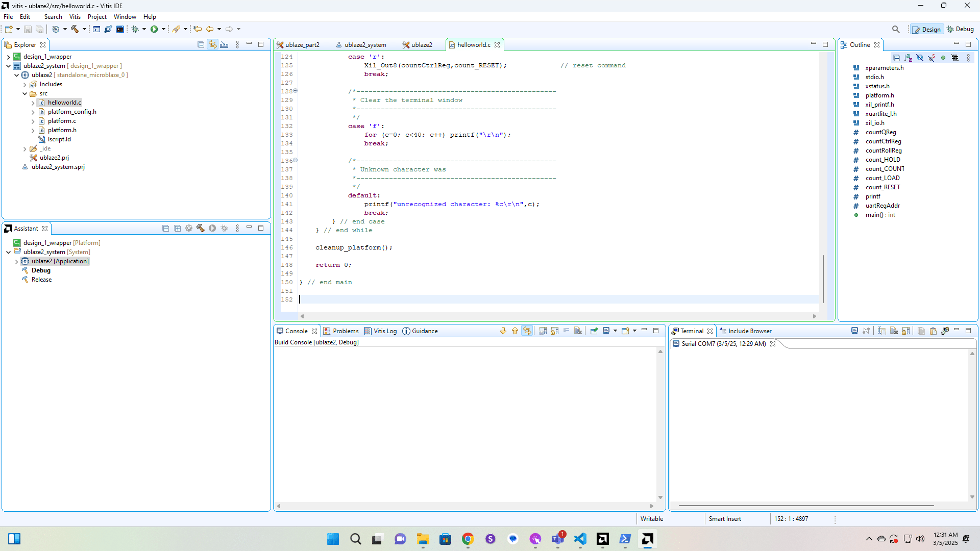Pin the Console view

point(594,331)
